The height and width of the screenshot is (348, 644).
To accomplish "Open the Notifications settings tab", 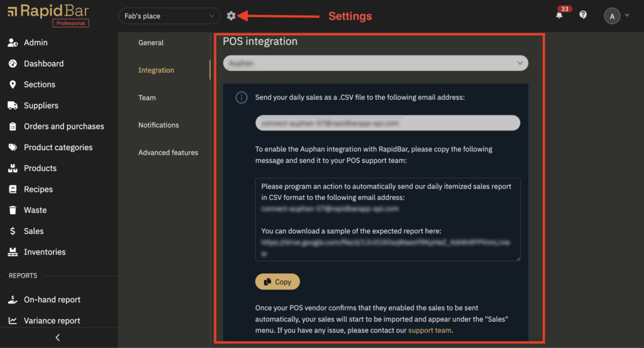I will 158,125.
